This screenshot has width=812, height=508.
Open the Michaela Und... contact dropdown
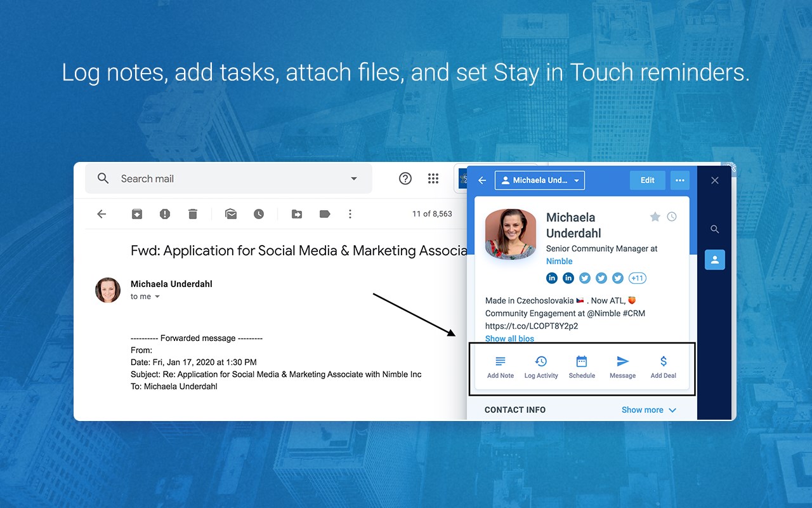(x=540, y=180)
